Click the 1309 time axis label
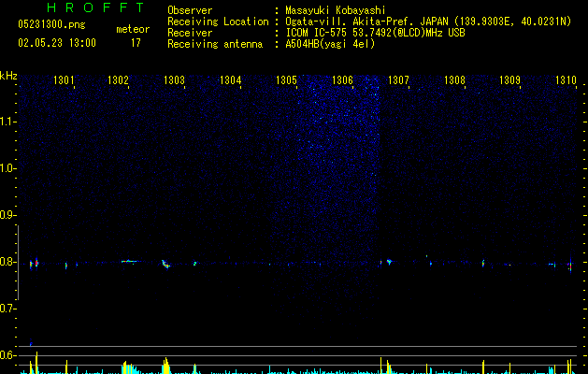The width and height of the screenshot is (588, 374). coord(510,79)
